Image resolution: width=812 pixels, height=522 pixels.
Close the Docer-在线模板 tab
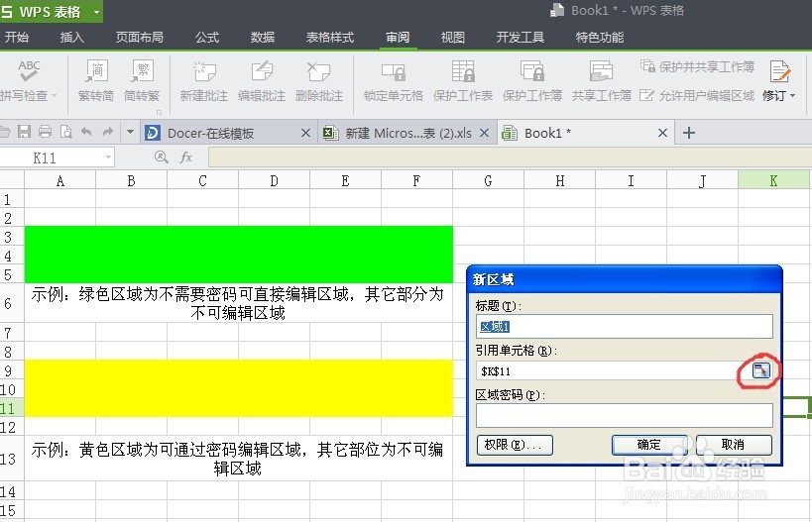click(306, 133)
